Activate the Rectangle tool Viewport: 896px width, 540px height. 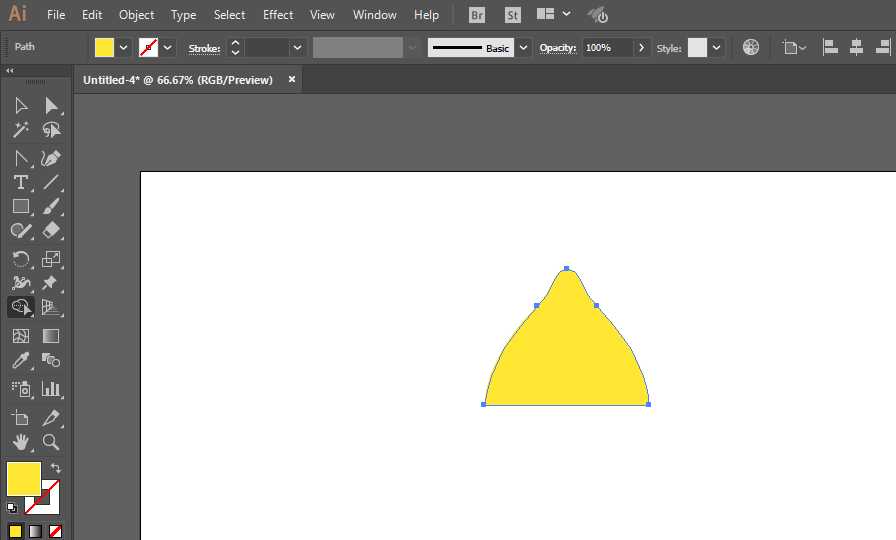pyautogui.click(x=21, y=206)
